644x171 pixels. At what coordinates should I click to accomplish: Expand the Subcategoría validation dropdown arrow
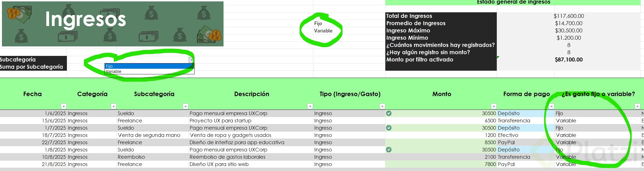point(191,60)
